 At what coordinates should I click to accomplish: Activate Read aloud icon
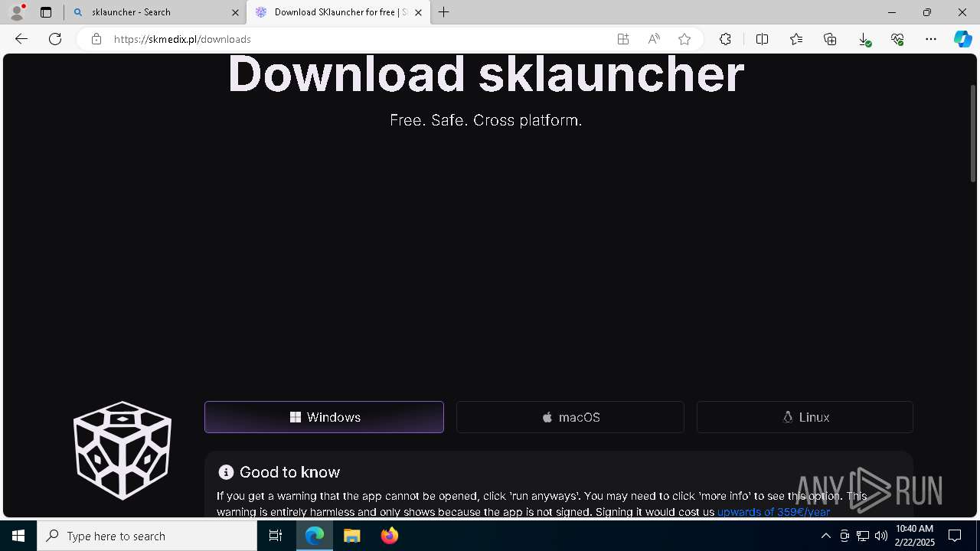[654, 39]
